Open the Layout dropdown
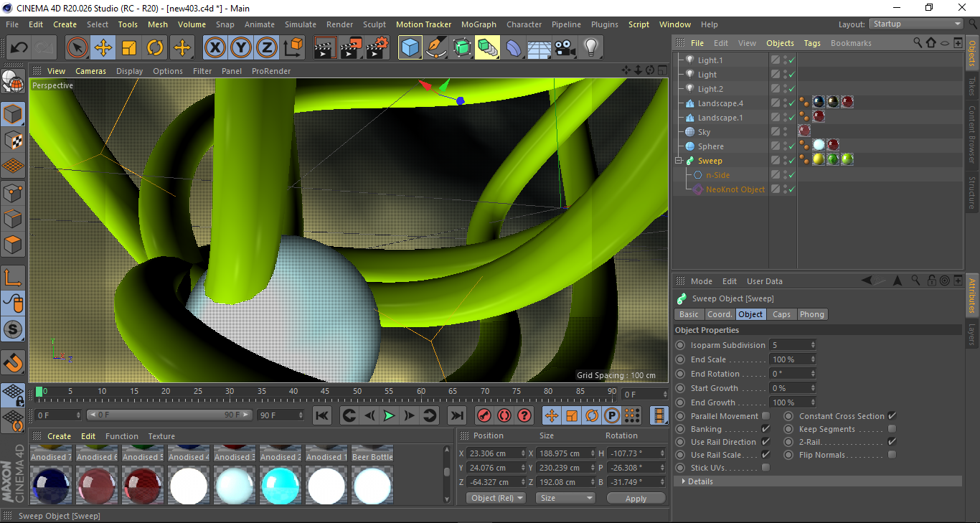Screen dimensions: 980x523 pos(915,24)
